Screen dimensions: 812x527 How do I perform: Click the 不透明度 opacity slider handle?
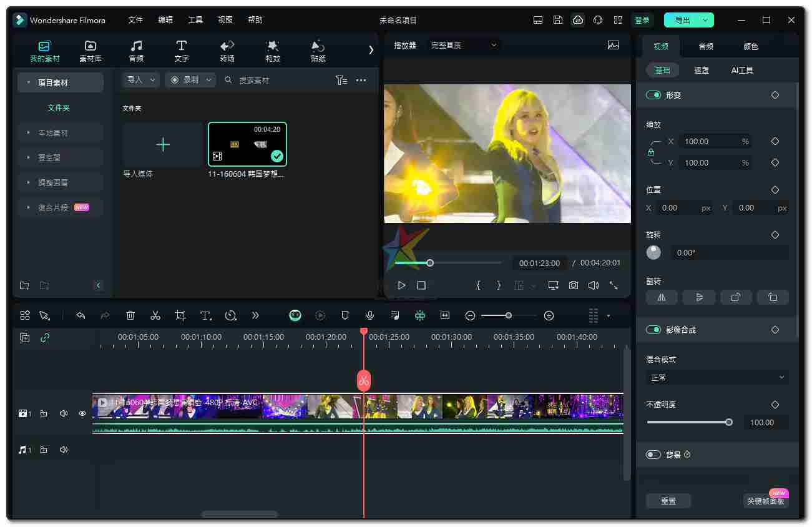point(728,422)
